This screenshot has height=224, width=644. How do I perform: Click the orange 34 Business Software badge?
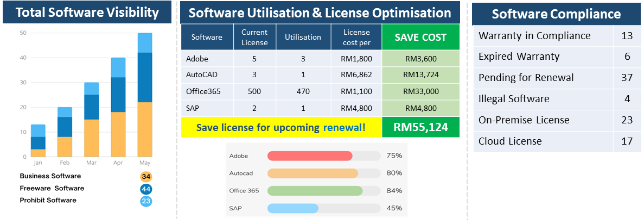tap(146, 177)
